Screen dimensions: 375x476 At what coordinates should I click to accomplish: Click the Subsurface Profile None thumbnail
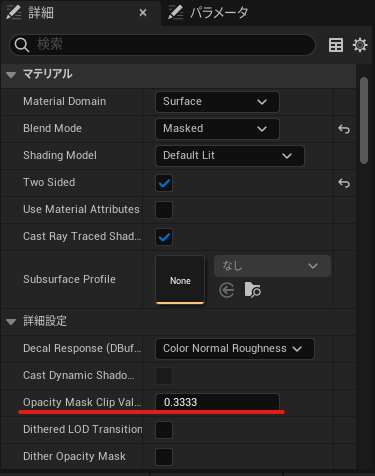pyautogui.click(x=180, y=280)
